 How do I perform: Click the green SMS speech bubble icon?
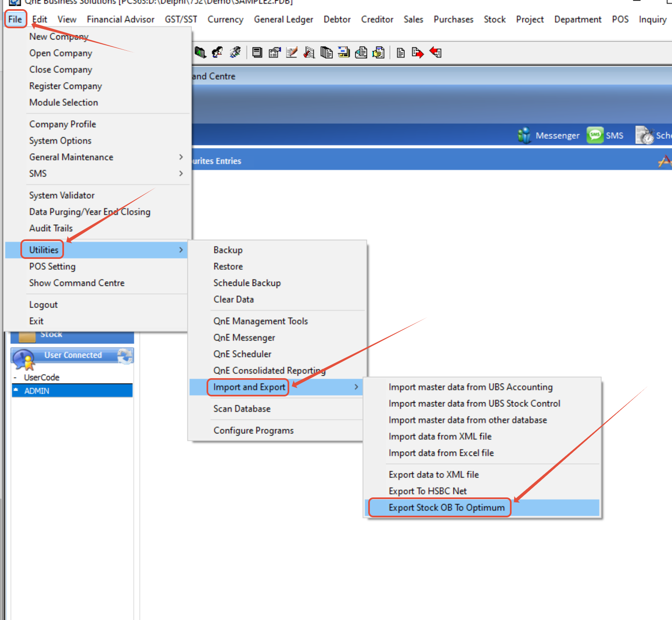[595, 135]
